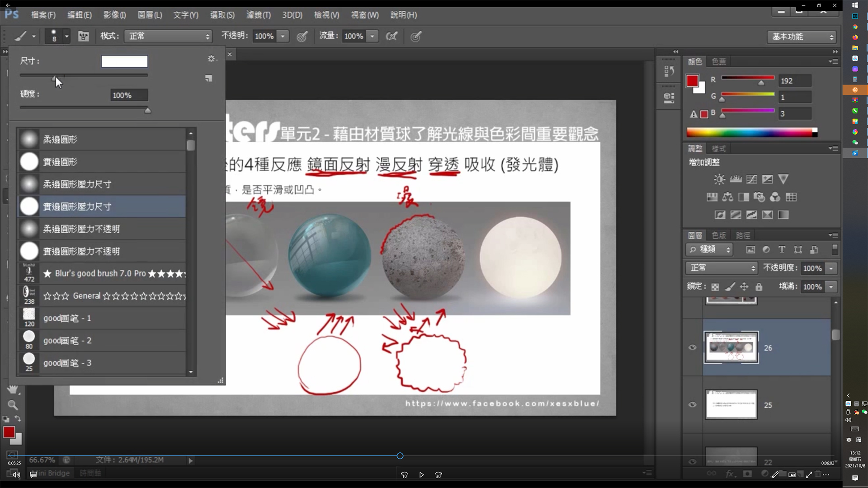Enable airbrush mode icon after 流量

pos(392,36)
